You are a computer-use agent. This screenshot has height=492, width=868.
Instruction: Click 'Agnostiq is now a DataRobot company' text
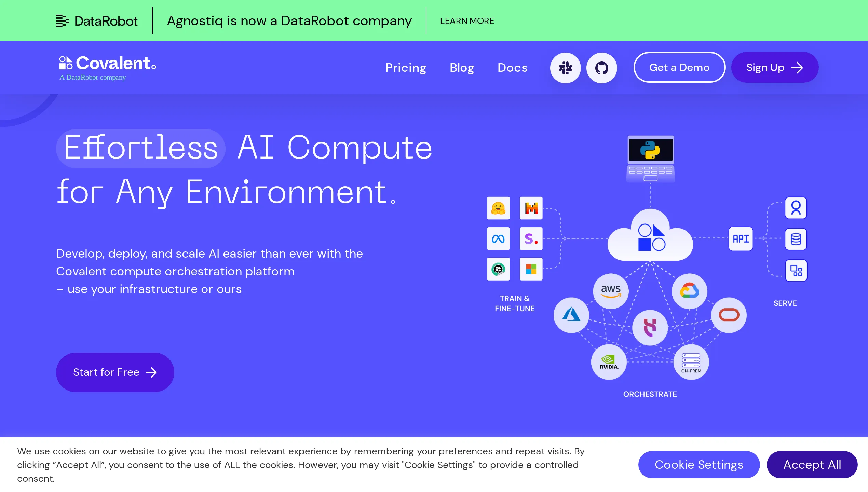pyautogui.click(x=289, y=21)
